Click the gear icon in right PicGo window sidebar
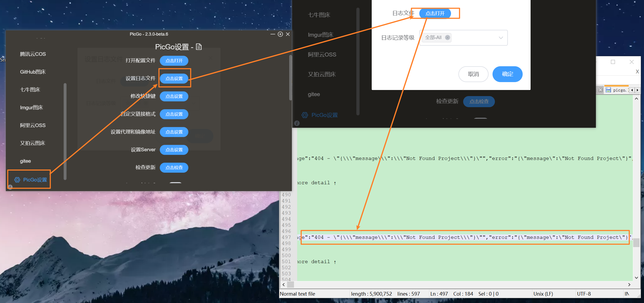Image resolution: width=644 pixels, height=303 pixels. 305,115
